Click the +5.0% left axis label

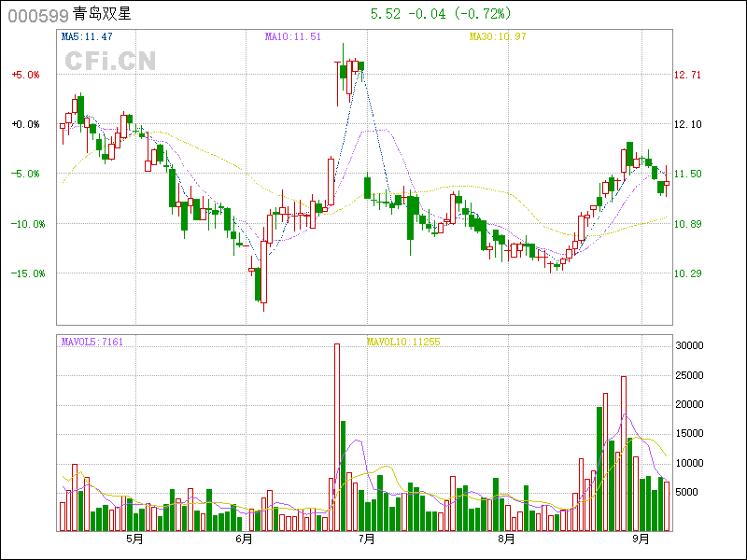26,75
